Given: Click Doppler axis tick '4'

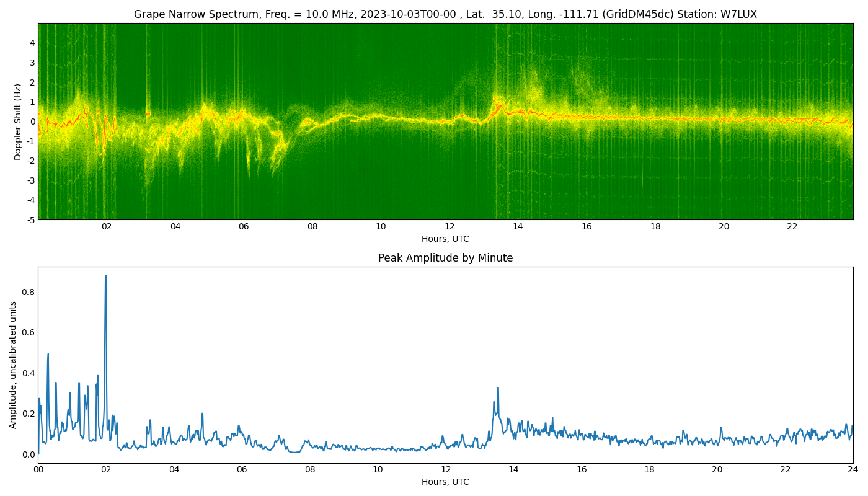Looking at the screenshot, I should (32, 43).
